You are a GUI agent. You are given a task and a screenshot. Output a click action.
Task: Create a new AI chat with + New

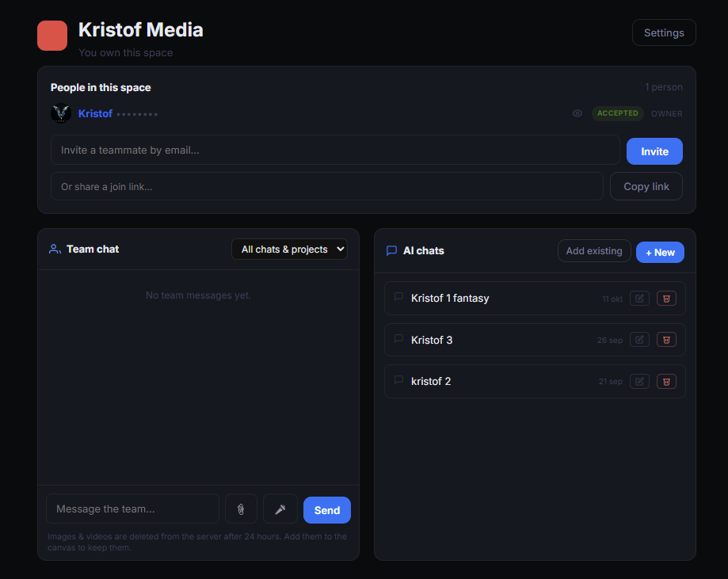click(660, 252)
